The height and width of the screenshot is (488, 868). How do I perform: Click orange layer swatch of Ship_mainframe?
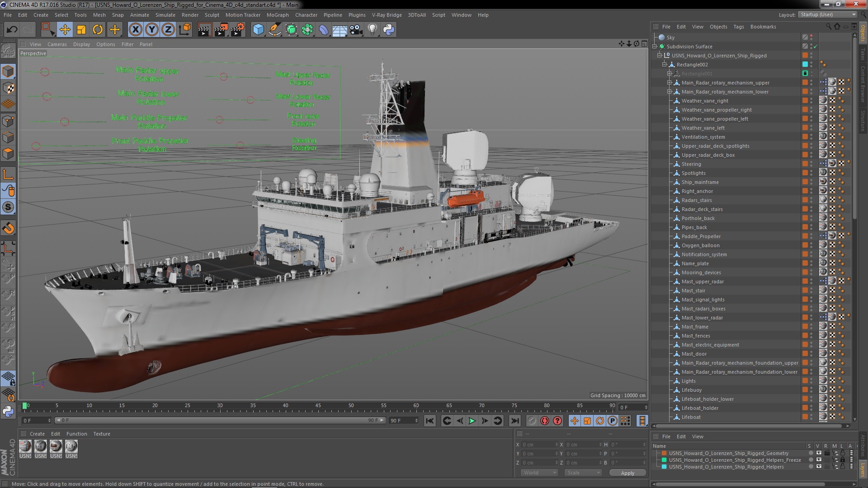805,182
